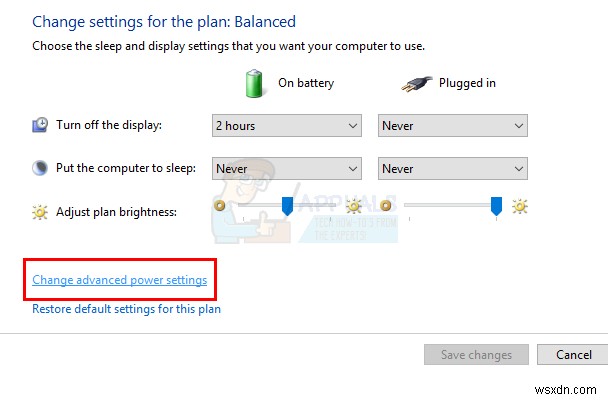The image size is (608, 400).
Task: Click the moon icon beside Put the computer to sleep
Action: coord(40,168)
